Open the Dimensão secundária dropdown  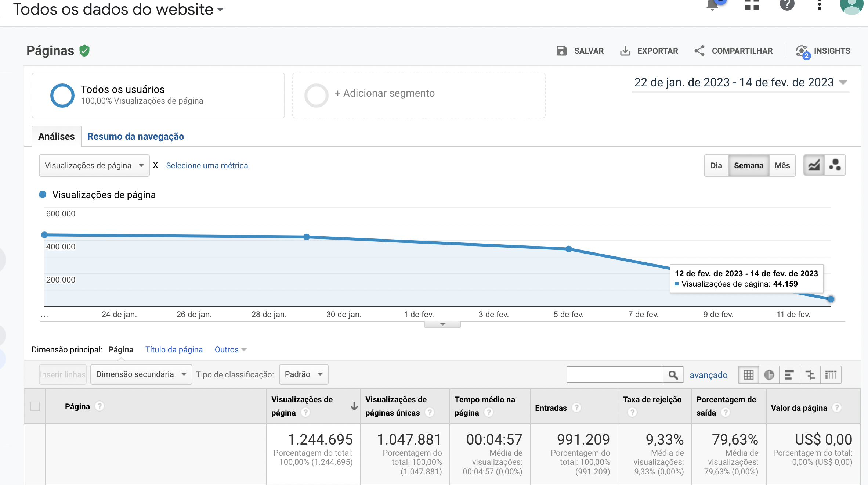pyautogui.click(x=141, y=374)
